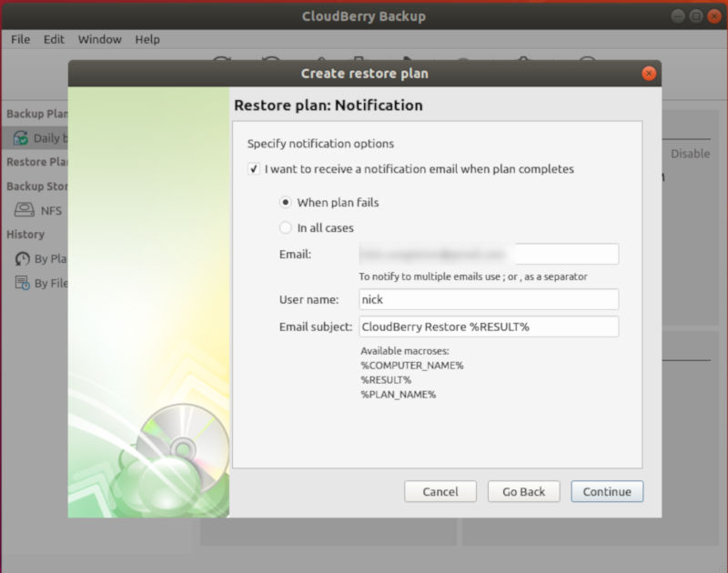
Task: Open the Window menu
Action: tap(99, 39)
